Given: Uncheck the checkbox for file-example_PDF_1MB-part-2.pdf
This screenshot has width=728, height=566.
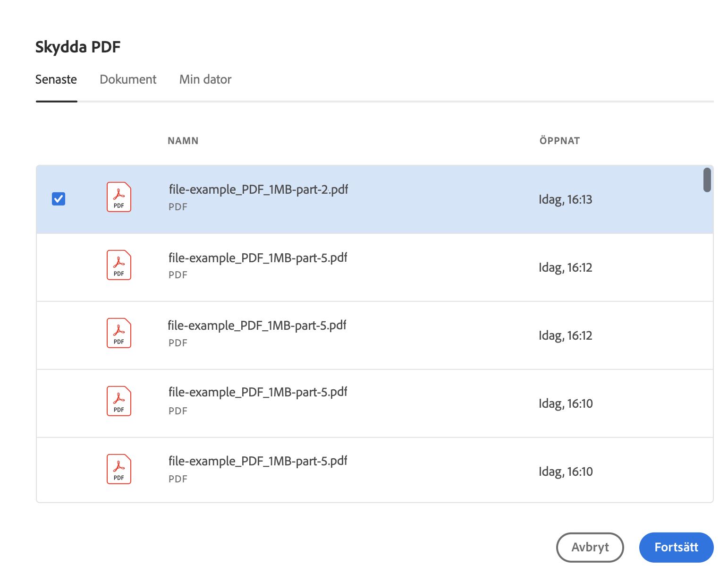Looking at the screenshot, I should (x=59, y=199).
